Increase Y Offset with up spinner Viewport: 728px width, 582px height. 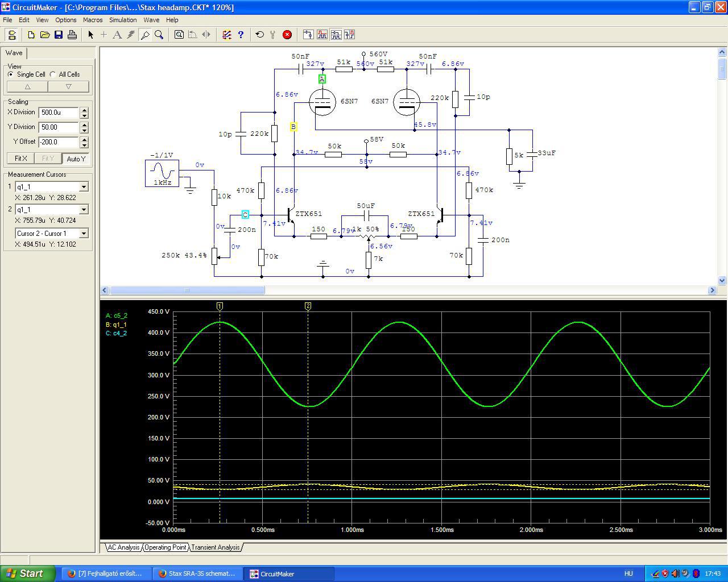point(85,140)
